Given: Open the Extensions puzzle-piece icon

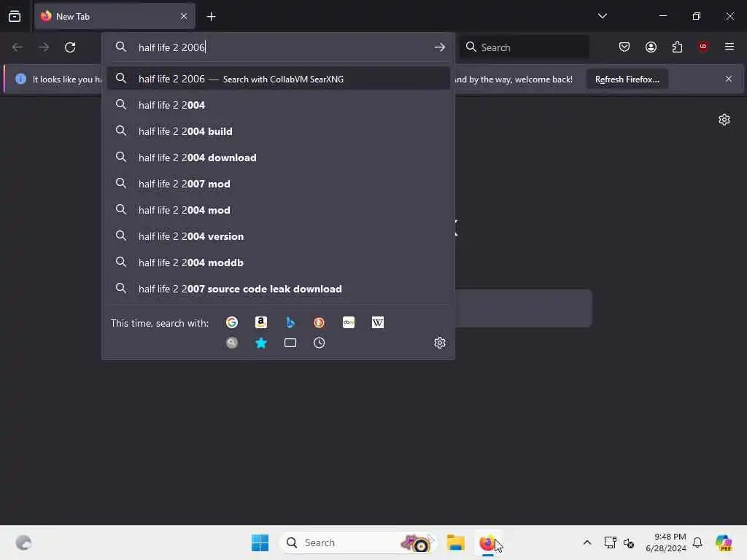Looking at the screenshot, I should point(677,47).
